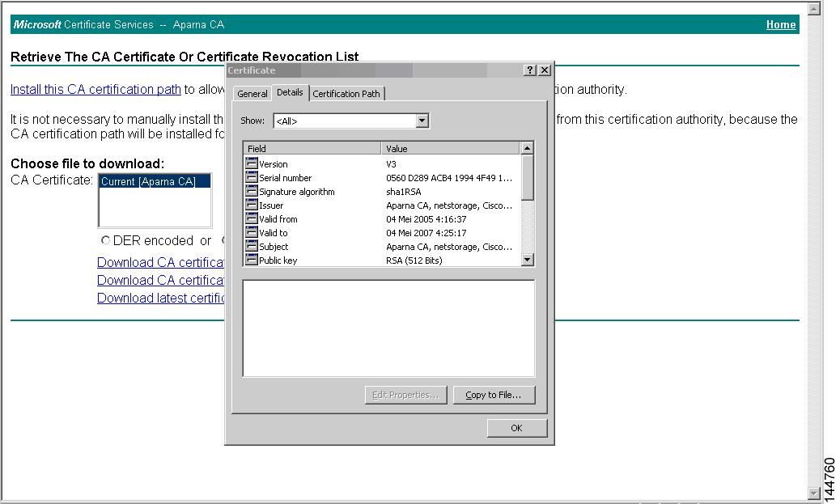Select the Version field icon

(252, 163)
